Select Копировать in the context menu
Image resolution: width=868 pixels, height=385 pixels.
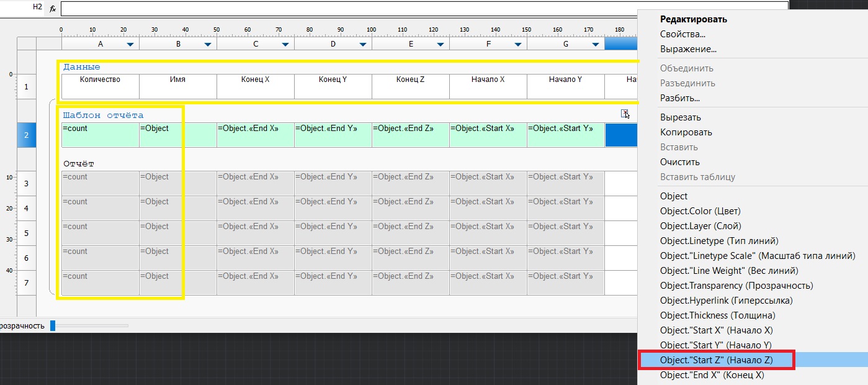point(686,132)
